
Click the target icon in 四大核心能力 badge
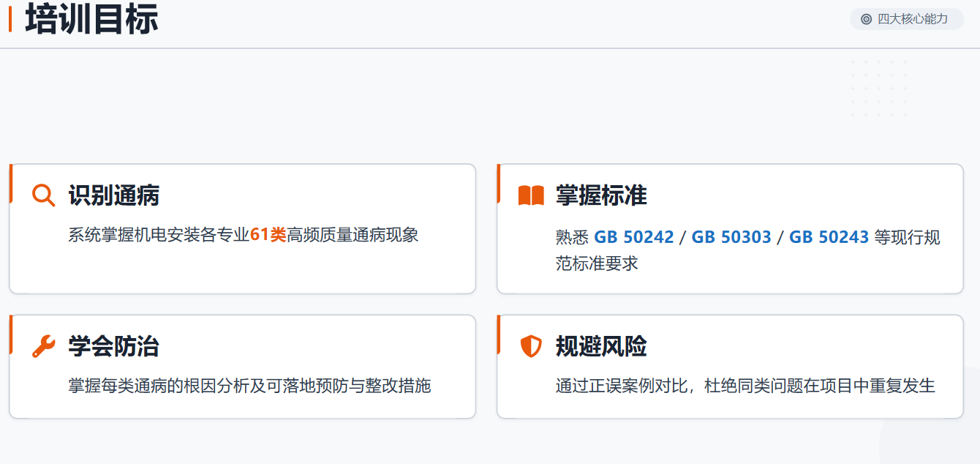click(867, 19)
